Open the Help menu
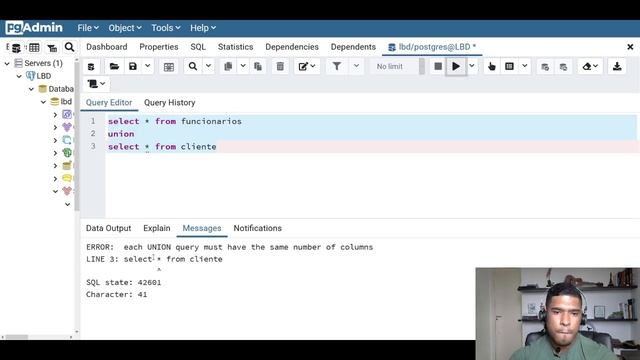The height and width of the screenshot is (360, 640). point(203,28)
